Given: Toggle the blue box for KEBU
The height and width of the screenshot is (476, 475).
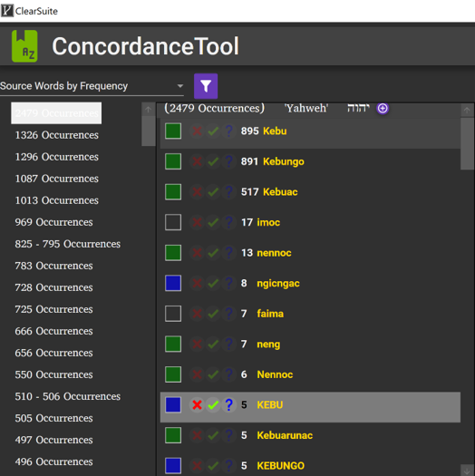Looking at the screenshot, I should coord(173,404).
